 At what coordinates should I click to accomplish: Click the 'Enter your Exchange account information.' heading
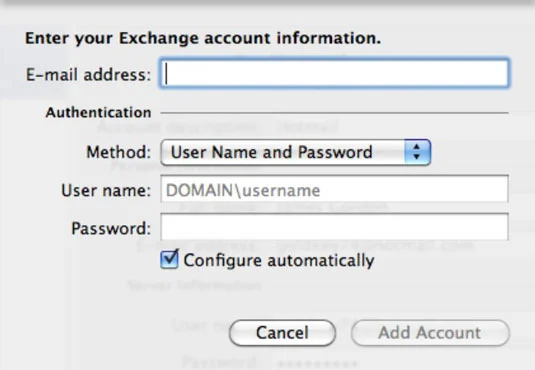203,38
